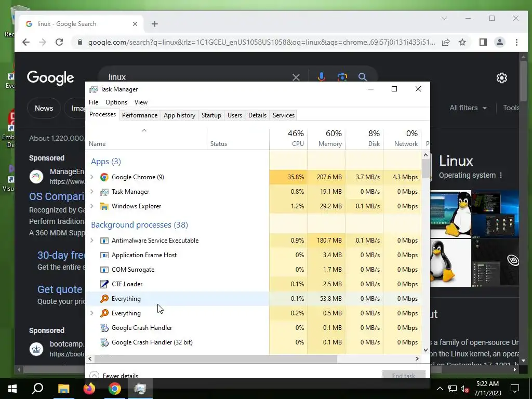Open the Chrome profile avatar
This screenshot has width=532, height=399.
tap(499, 42)
